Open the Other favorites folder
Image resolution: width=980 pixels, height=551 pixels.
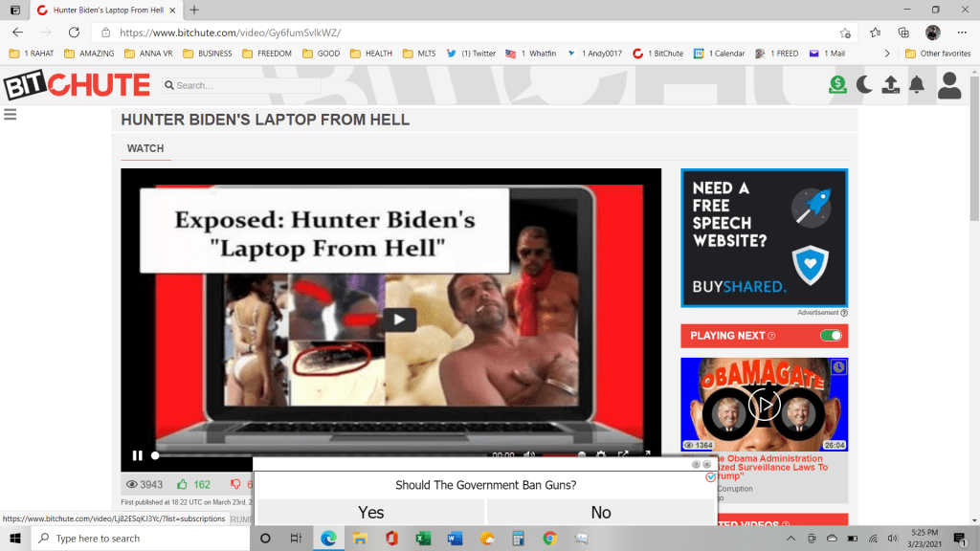[x=938, y=54]
